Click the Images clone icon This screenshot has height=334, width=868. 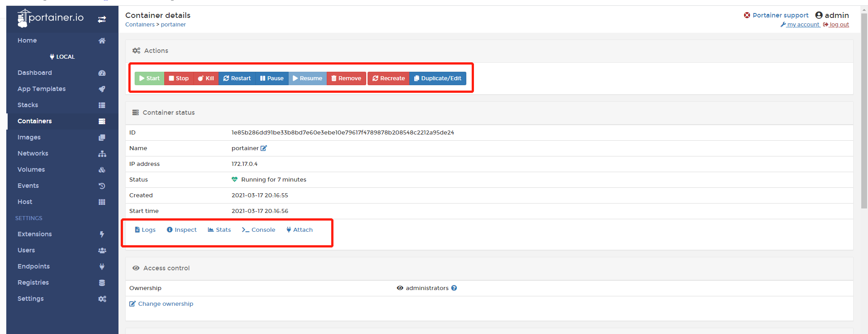[x=102, y=137]
